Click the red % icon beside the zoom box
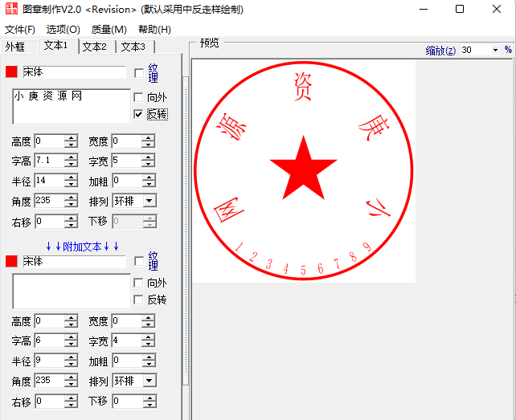 (508, 50)
